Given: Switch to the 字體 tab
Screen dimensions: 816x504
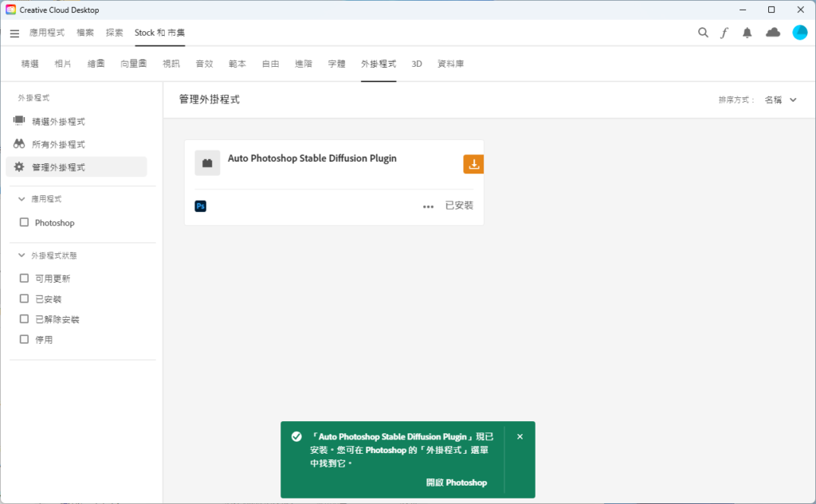Looking at the screenshot, I should pyautogui.click(x=337, y=64).
